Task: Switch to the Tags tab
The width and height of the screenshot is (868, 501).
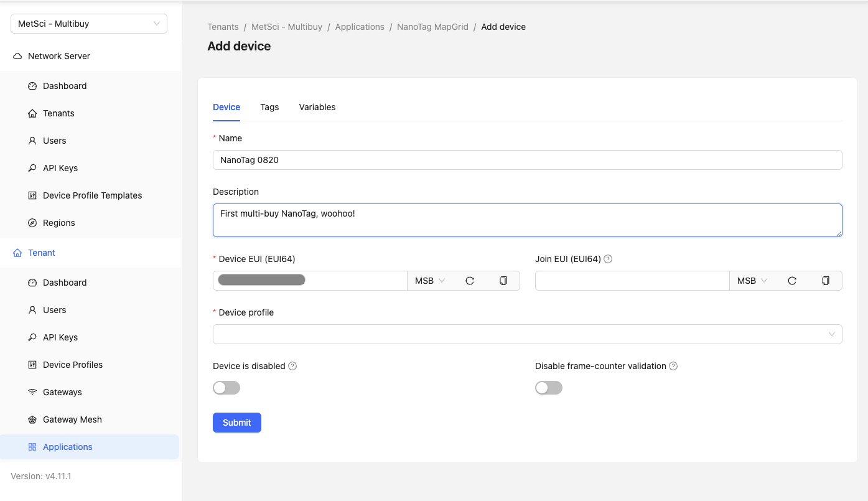Action: [x=269, y=107]
